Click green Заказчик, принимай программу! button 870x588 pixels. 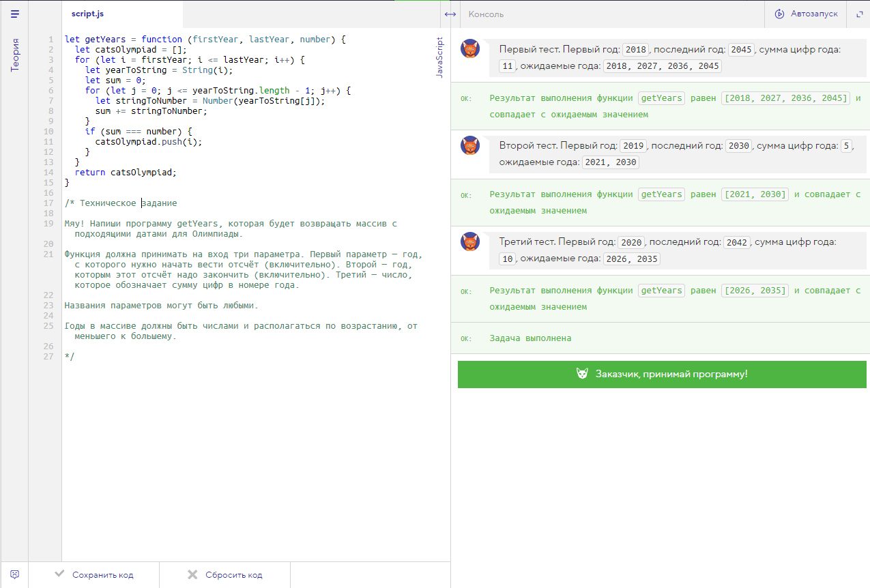pos(662,374)
